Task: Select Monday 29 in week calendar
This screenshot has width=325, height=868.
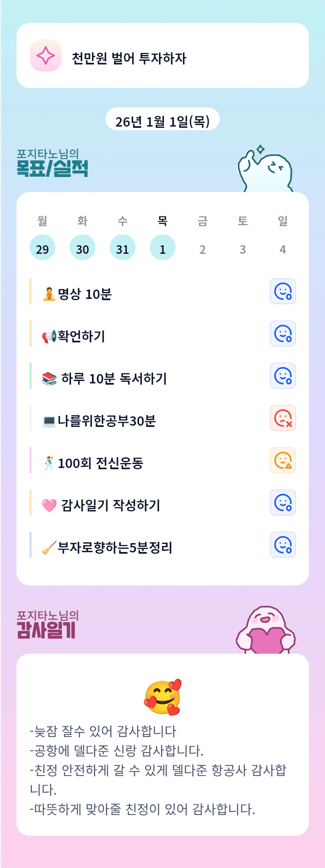Action: pos(42,248)
